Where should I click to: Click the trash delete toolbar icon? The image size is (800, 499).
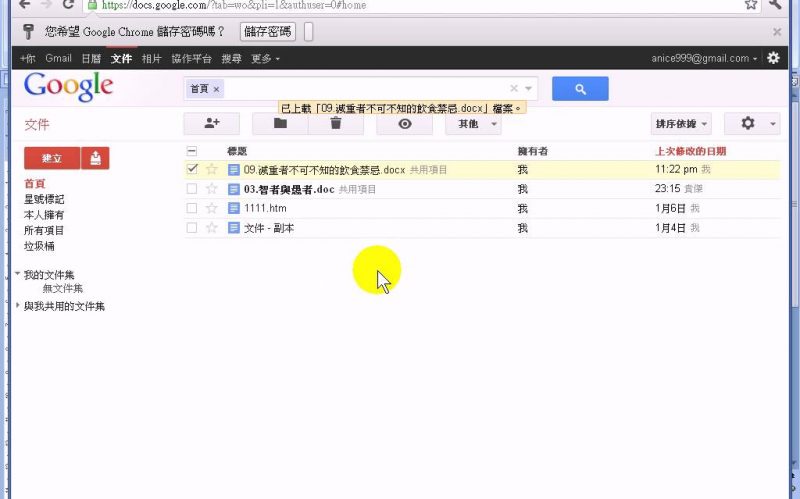[x=336, y=123]
